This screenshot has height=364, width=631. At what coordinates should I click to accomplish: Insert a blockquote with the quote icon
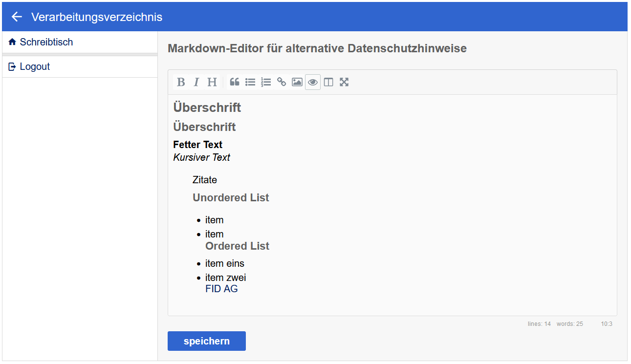(x=235, y=82)
